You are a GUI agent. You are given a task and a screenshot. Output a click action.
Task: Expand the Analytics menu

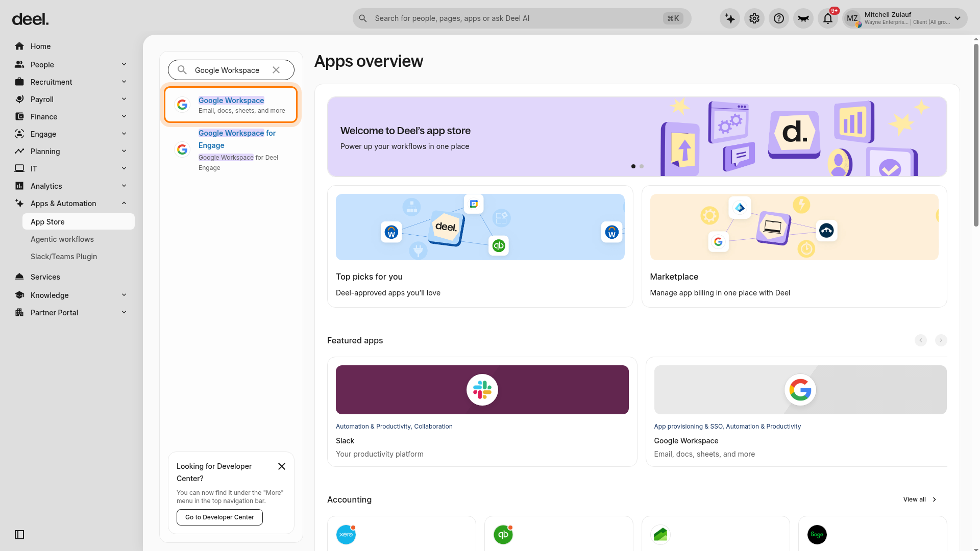point(124,186)
